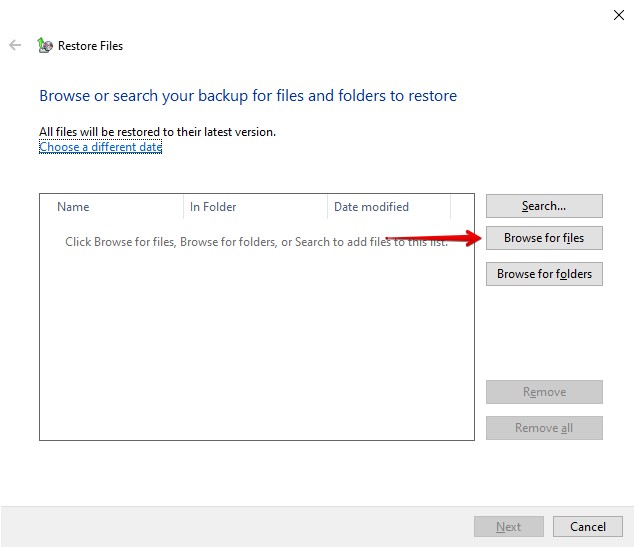Viewport: 634px width, 547px height.
Task: Open the Choose a different date link
Action: [x=100, y=147]
